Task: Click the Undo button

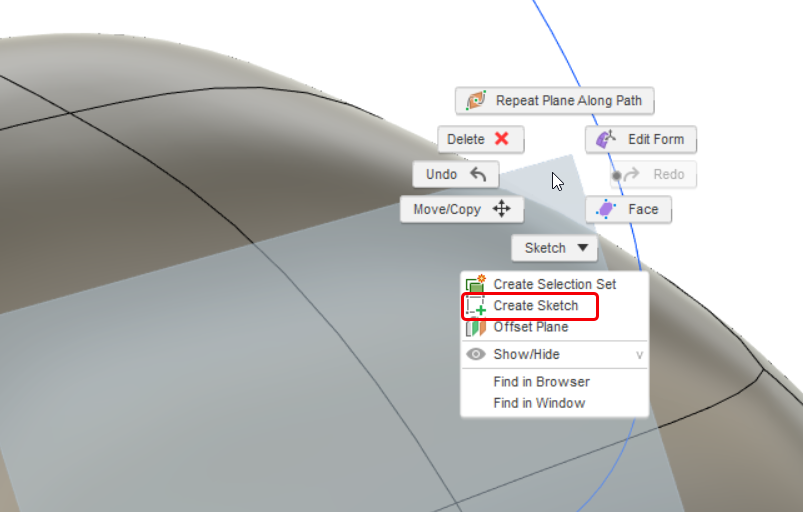Action: (456, 175)
